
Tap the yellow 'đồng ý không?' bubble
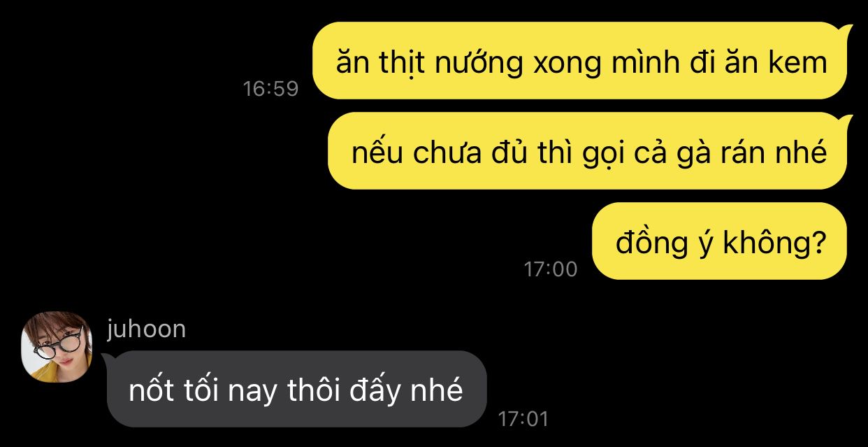[720, 241]
